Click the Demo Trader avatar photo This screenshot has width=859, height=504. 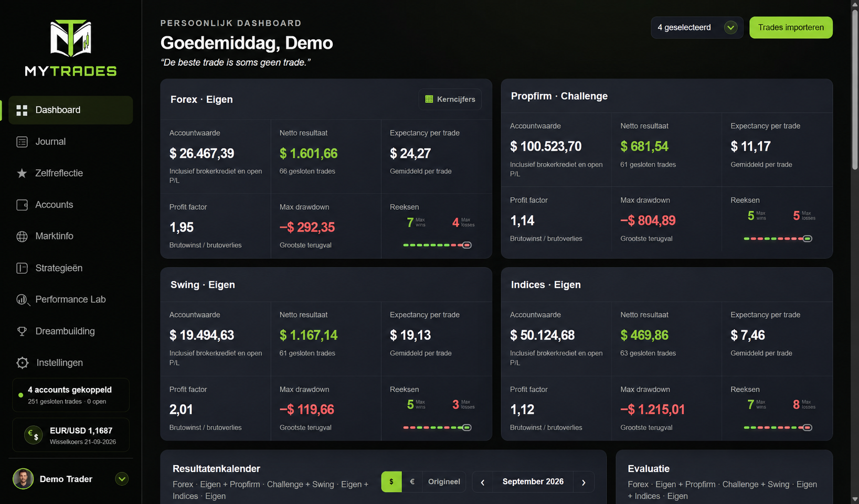pyautogui.click(x=23, y=479)
